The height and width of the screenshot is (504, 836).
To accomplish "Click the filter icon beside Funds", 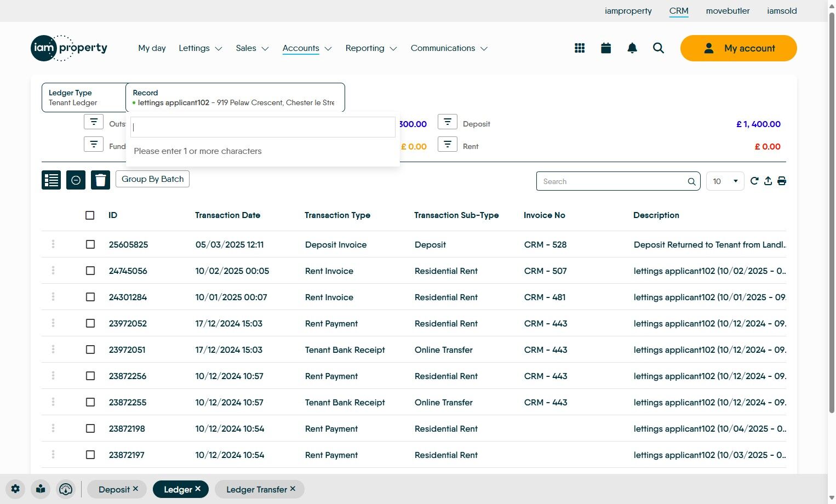I will [94, 144].
